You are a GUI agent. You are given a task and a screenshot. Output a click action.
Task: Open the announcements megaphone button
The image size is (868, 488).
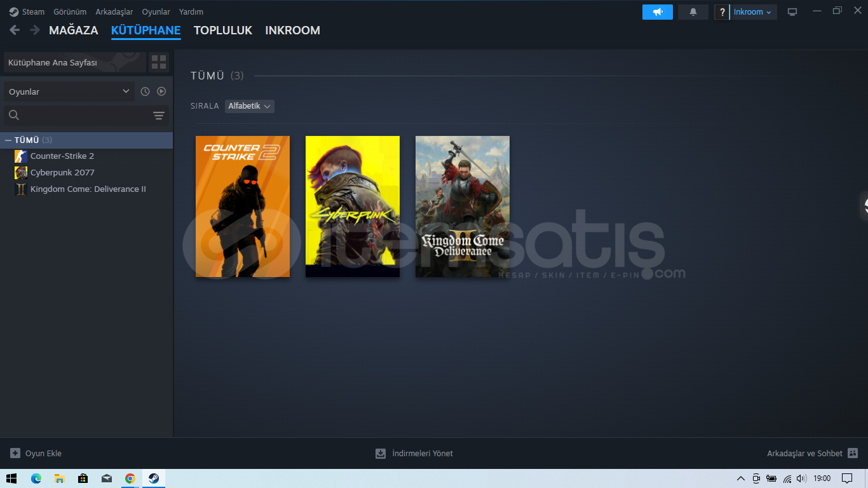(658, 12)
